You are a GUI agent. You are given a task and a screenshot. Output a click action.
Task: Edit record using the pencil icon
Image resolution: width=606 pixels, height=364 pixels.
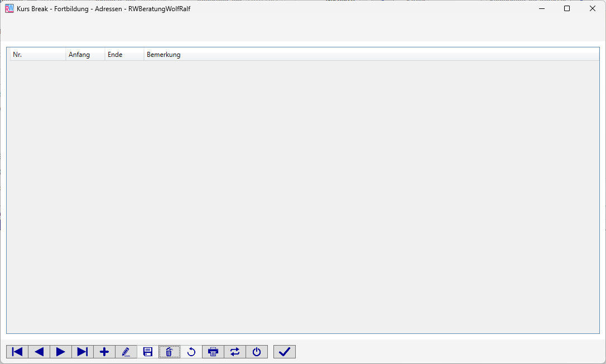coord(126,352)
